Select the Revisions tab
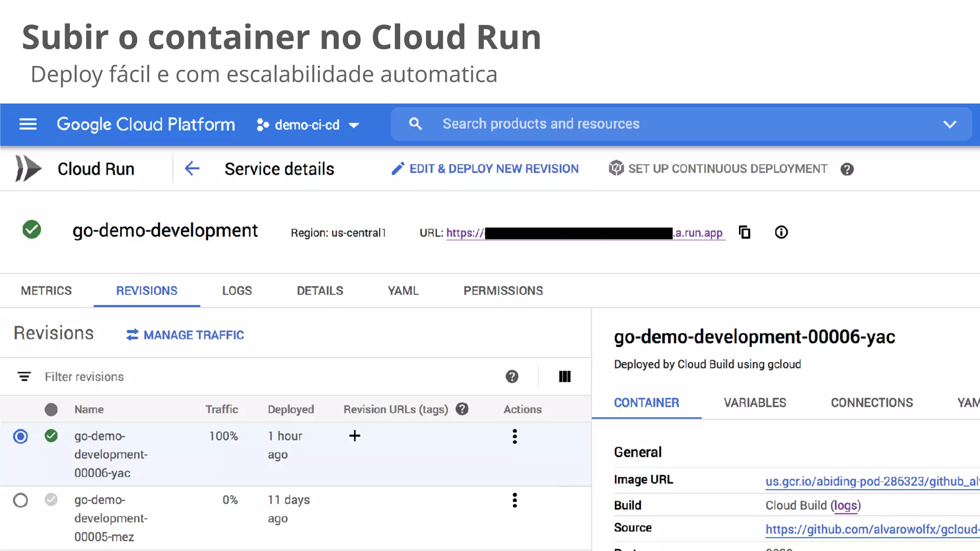This screenshot has width=980, height=551. coord(147,291)
